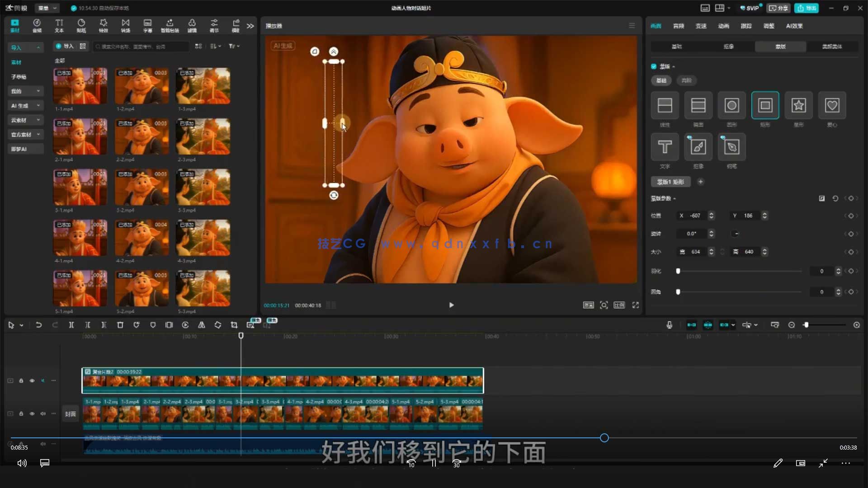Switch to the 抠像 tab

pos(729,46)
